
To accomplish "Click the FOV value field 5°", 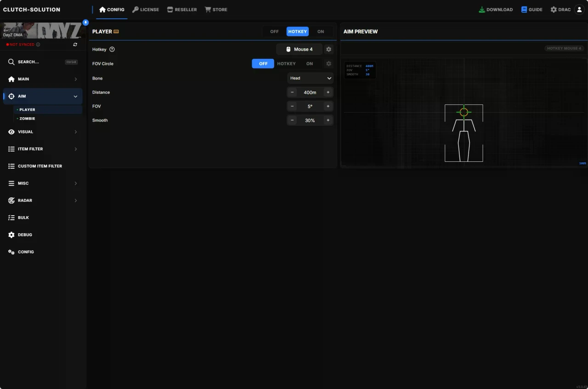I will coord(310,106).
